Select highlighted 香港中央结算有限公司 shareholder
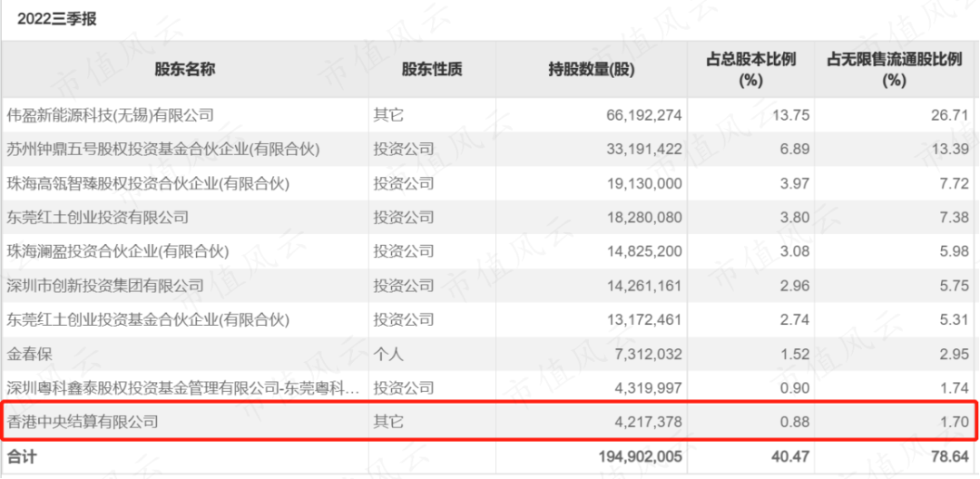 (83, 421)
